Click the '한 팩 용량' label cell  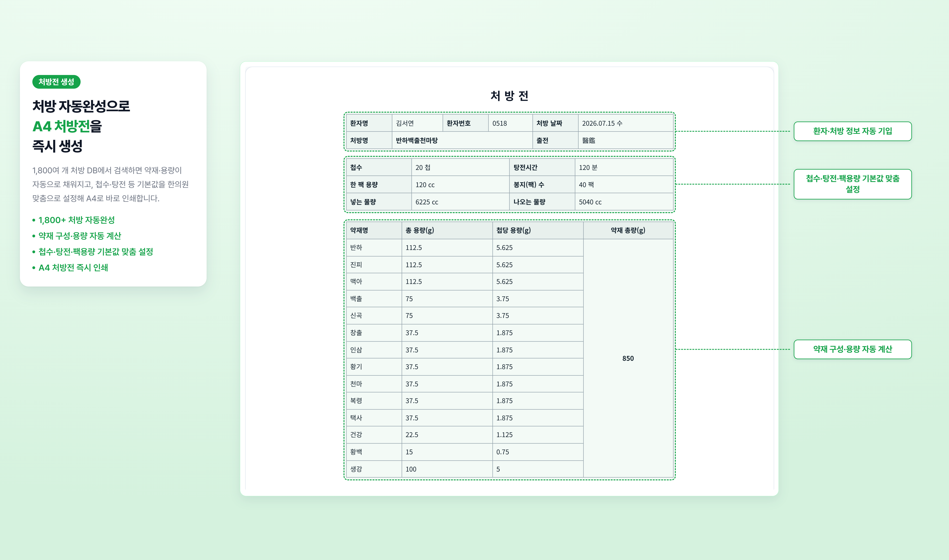(x=379, y=184)
